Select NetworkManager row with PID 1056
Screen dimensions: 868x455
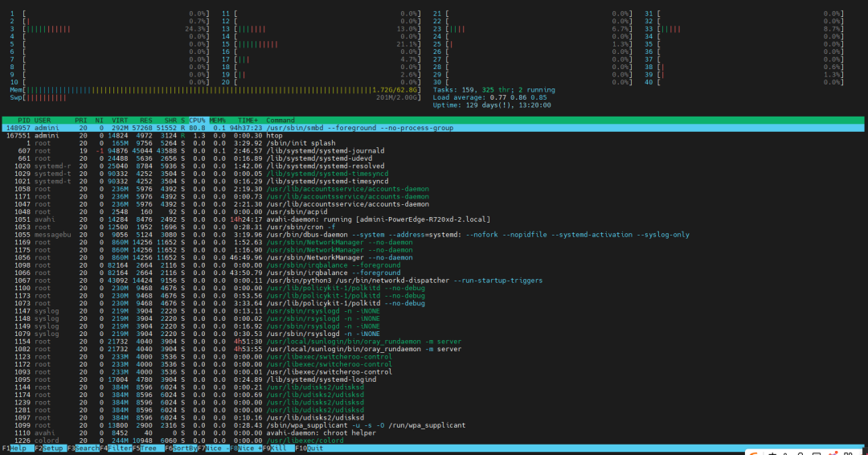pos(433,257)
